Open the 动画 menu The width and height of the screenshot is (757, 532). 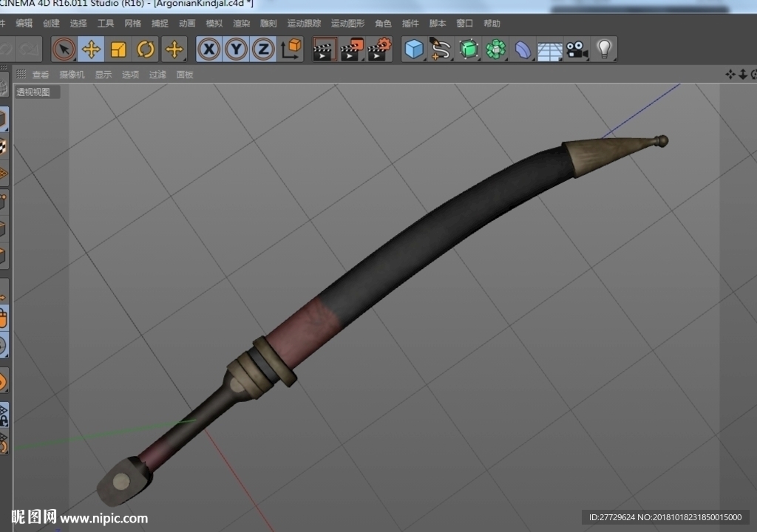(x=187, y=23)
